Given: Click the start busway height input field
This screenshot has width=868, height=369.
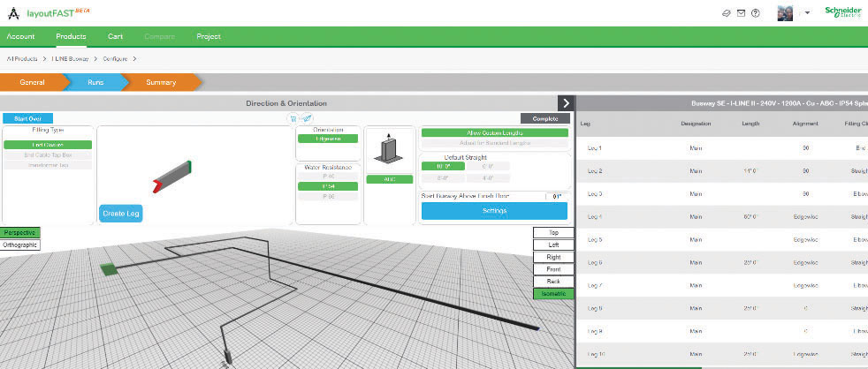Looking at the screenshot, I should tap(557, 196).
